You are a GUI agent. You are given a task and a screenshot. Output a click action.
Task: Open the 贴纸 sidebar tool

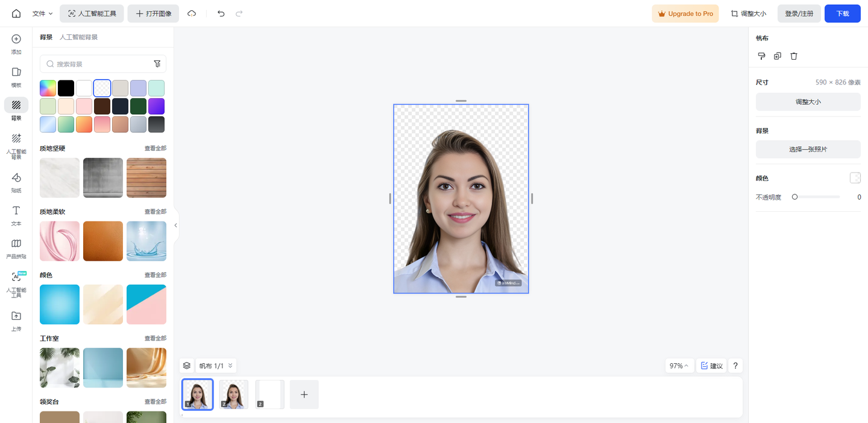16,182
